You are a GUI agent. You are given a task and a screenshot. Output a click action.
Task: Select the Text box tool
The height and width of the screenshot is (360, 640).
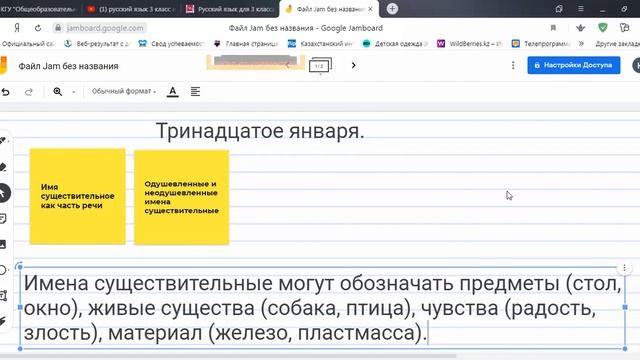[3, 296]
